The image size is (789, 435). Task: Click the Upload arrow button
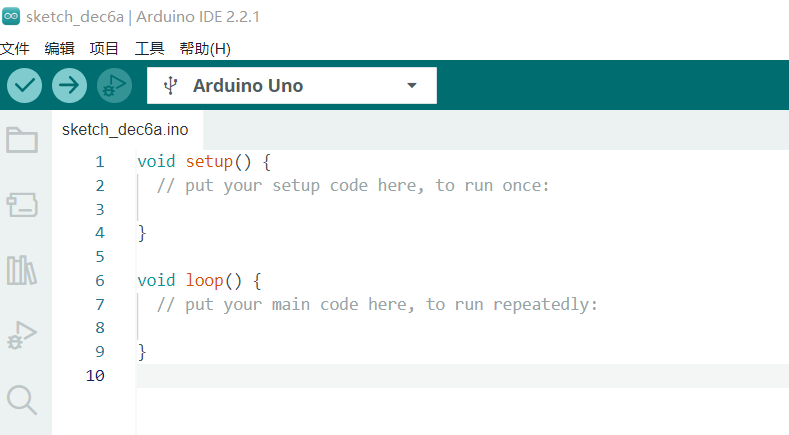(69, 86)
